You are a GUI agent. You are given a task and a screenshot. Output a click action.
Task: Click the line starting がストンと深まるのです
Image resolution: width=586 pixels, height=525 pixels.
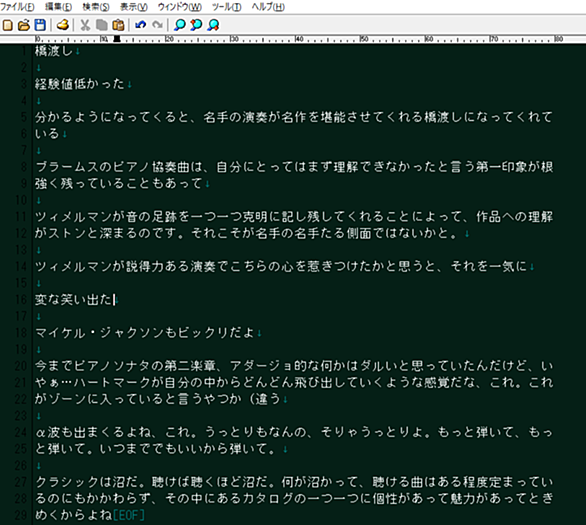pos(248,233)
